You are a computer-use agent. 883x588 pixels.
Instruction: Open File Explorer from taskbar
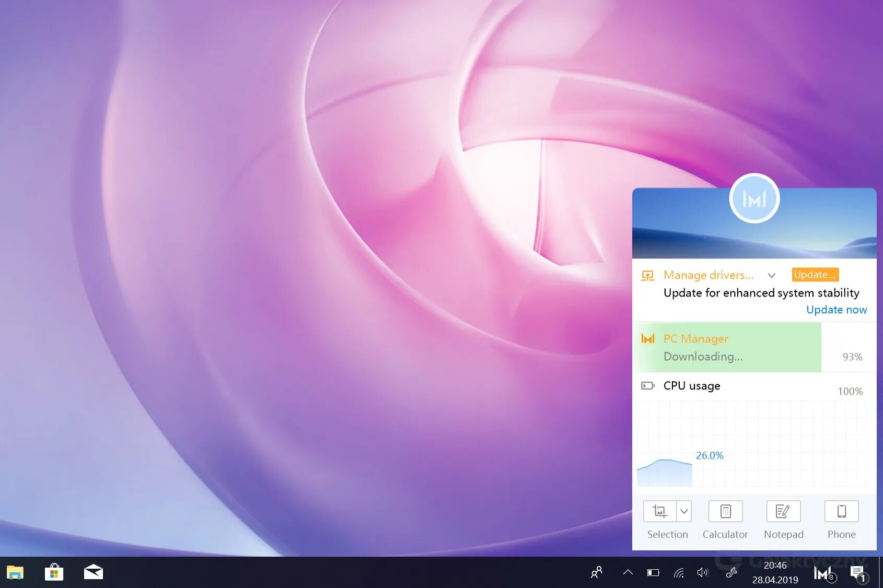click(x=15, y=573)
